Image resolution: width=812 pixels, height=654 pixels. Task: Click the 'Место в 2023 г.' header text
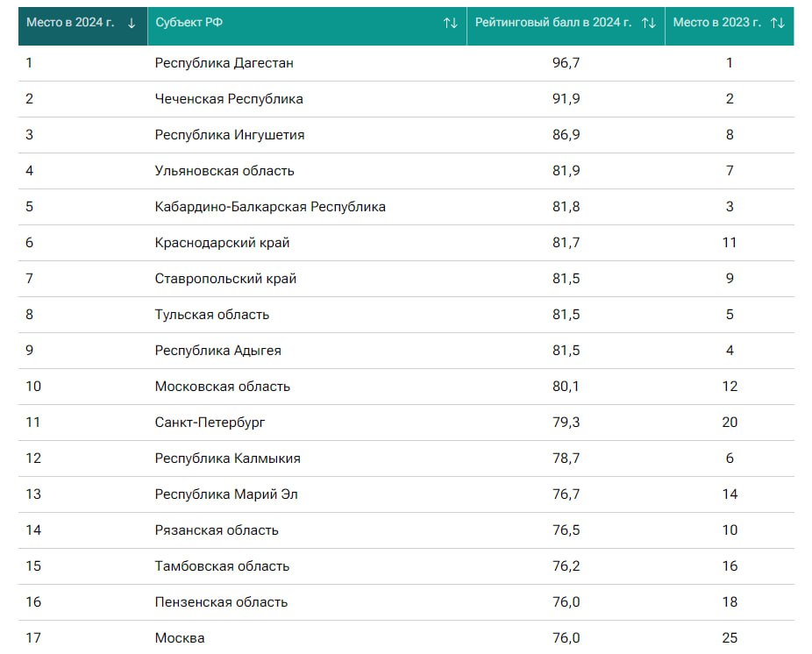coord(717,23)
